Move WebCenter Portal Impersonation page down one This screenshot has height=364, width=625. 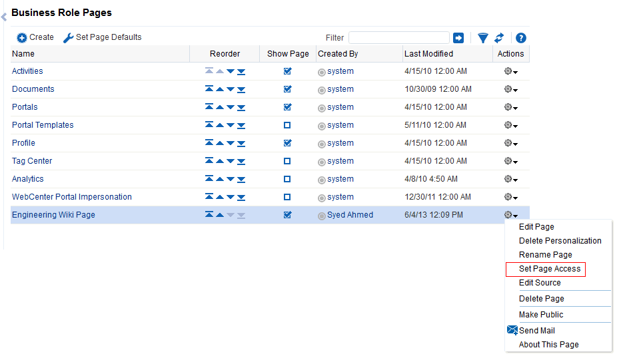[231, 197]
